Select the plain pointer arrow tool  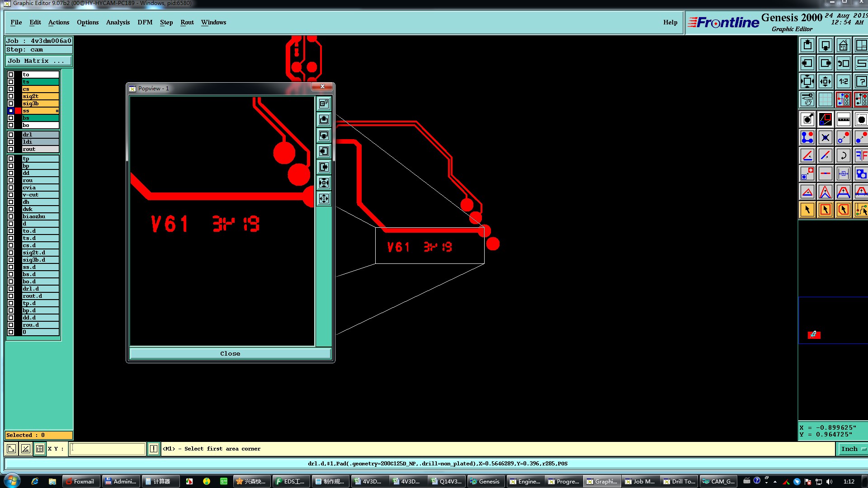pyautogui.click(x=807, y=210)
